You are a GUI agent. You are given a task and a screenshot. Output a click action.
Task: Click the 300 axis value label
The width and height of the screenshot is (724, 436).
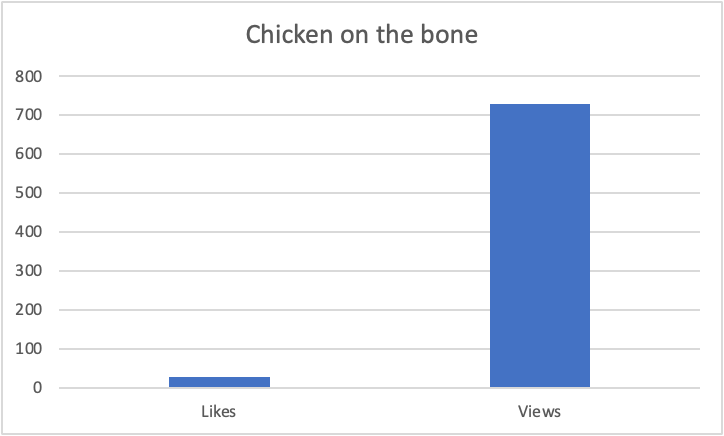tap(28, 271)
